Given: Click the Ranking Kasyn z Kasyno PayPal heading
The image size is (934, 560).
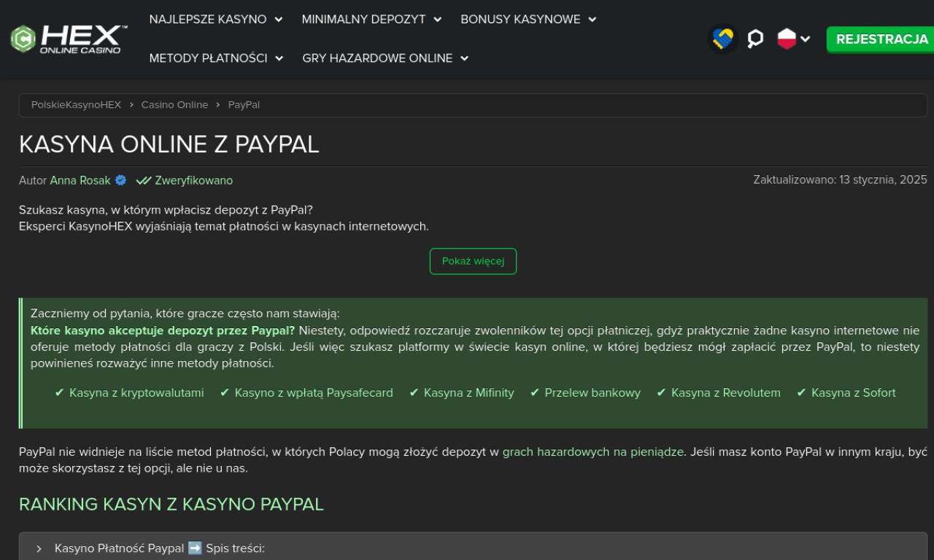Looking at the screenshot, I should (171, 505).
